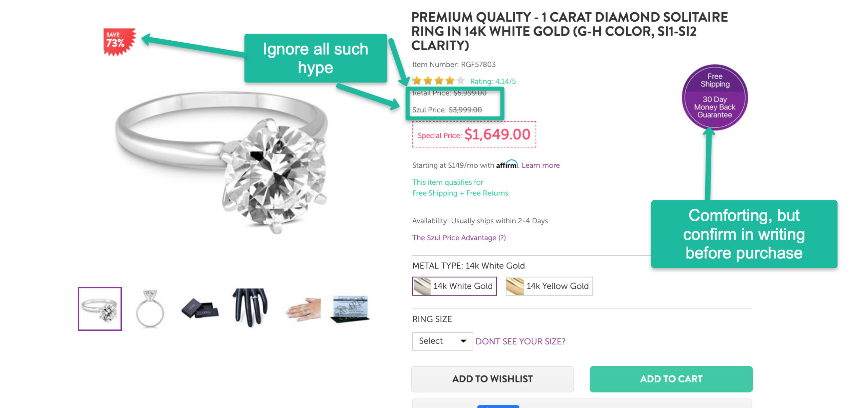Open the Ring Size Select dropdown
The width and height of the screenshot is (868, 408).
[x=442, y=341]
